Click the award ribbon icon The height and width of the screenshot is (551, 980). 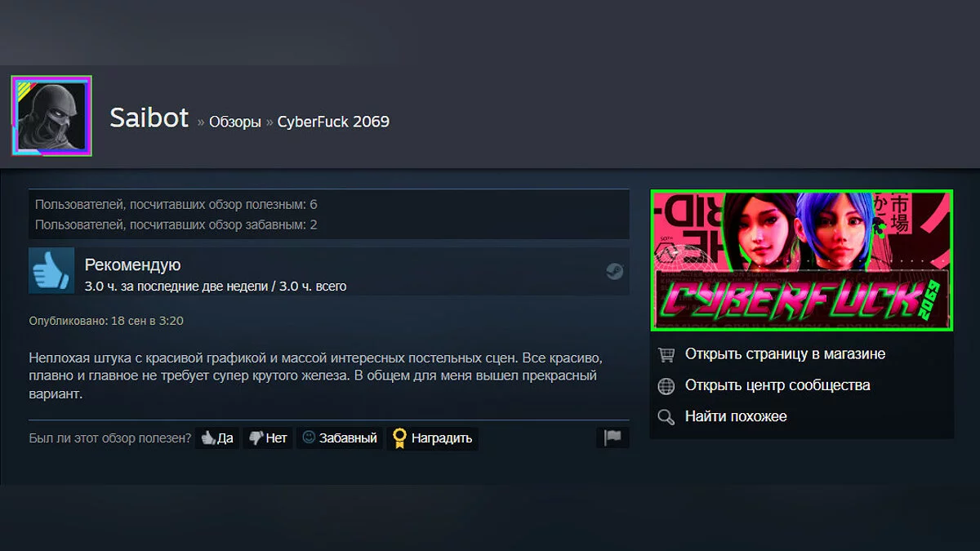(x=399, y=438)
